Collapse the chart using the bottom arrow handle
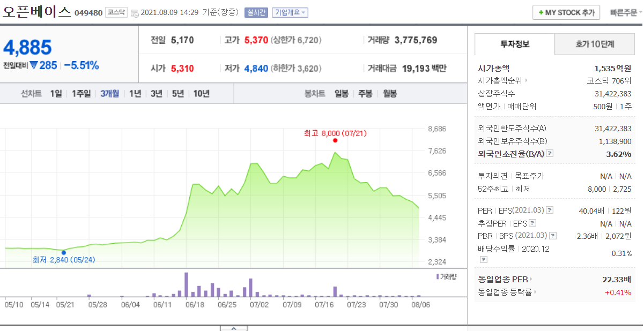 pyautogui.click(x=233, y=328)
